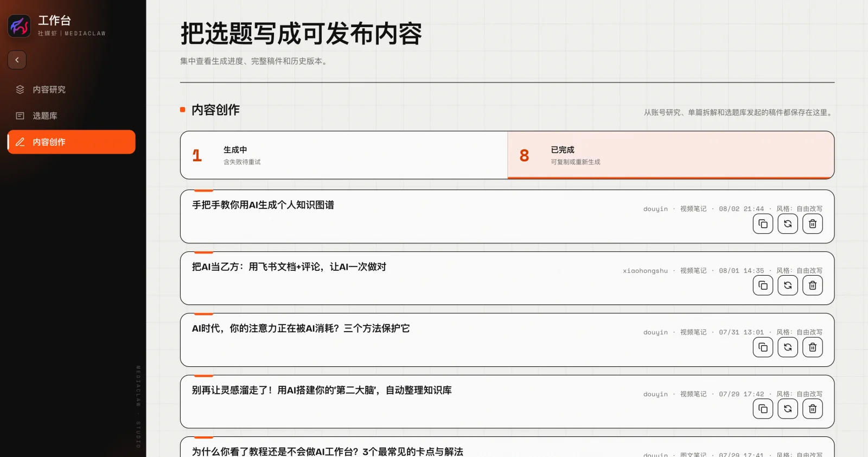Click the 07/31 13:01 timestamp

point(741,332)
